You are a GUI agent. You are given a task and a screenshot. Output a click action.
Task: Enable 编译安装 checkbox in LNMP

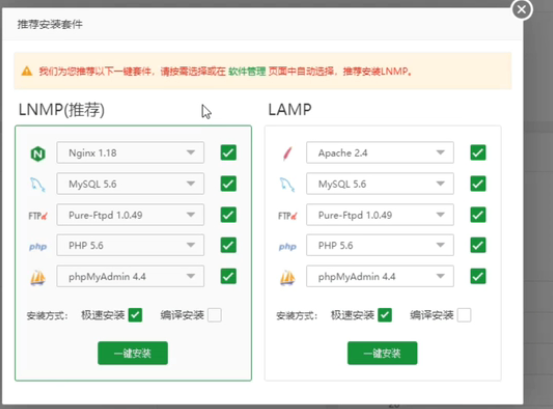pos(215,315)
